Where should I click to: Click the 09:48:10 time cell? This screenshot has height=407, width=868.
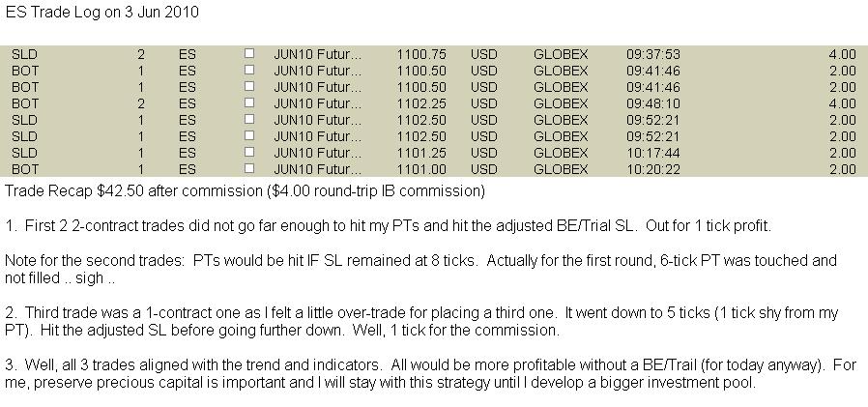[x=653, y=103]
